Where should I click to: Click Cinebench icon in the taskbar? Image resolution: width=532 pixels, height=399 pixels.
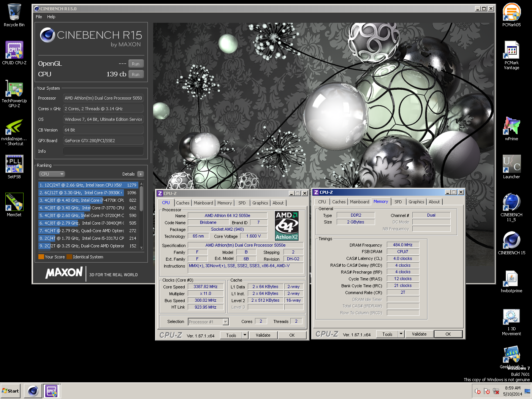[33, 391]
